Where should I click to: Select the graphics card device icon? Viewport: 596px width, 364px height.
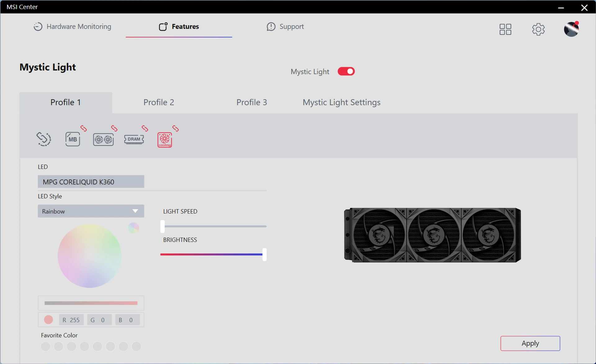103,139
